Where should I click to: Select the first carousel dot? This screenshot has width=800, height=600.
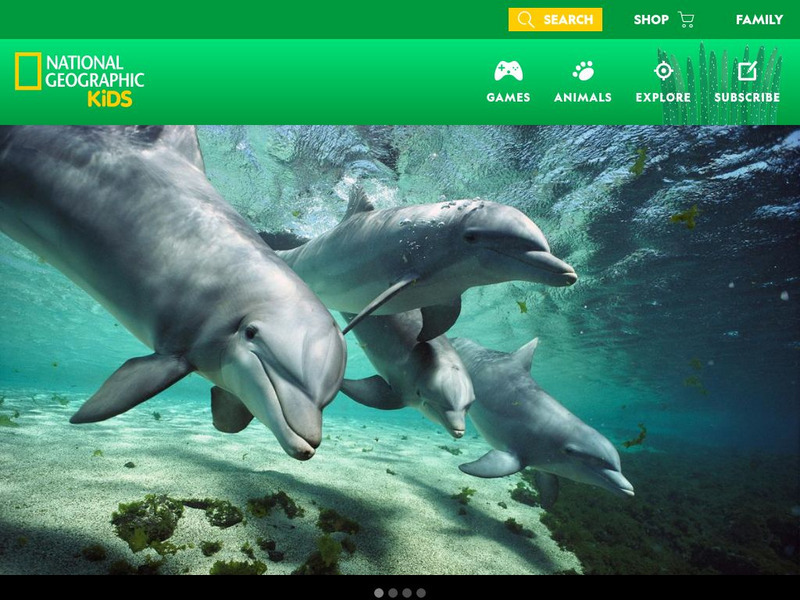pyautogui.click(x=378, y=592)
